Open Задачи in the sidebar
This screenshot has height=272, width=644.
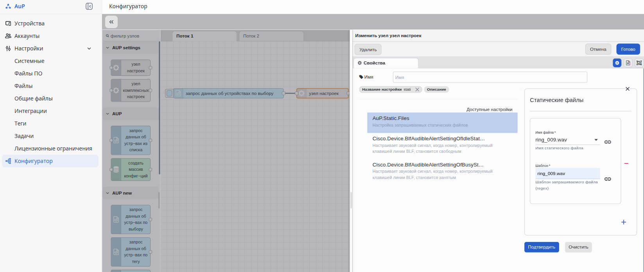pos(24,136)
